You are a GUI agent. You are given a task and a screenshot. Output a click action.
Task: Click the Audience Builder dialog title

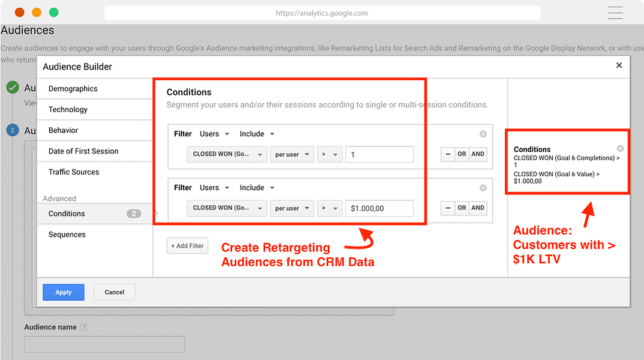77,67
